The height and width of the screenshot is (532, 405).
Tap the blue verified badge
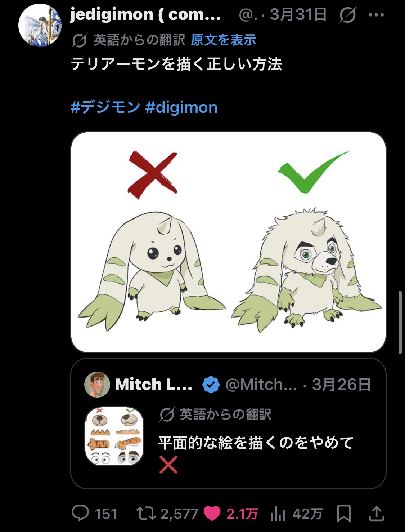coord(211,385)
